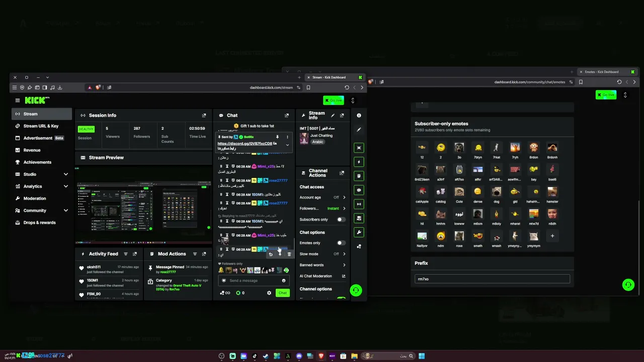
Task: Open the emote picker in message box
Action: (x=284, y=281)
